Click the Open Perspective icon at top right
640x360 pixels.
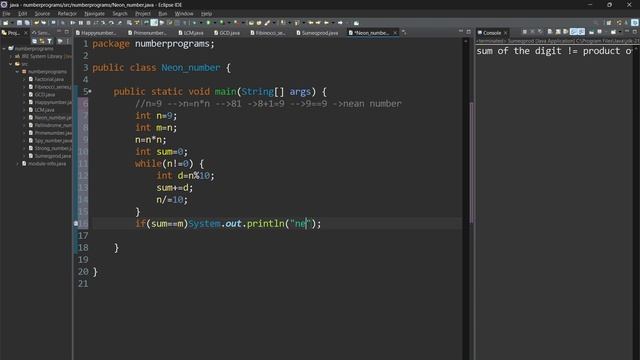click(609, 23)
